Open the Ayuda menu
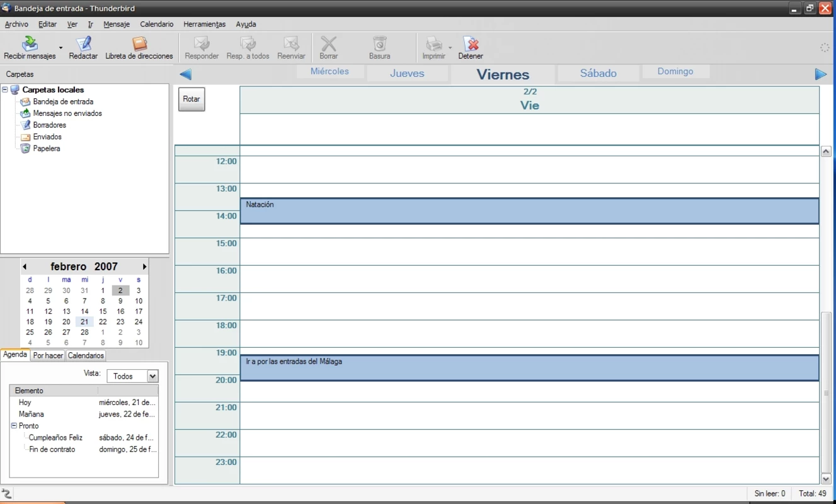Image resolution: width=836 pixels, height=504 pixels. pyautogui.click(x=246, y=24)
